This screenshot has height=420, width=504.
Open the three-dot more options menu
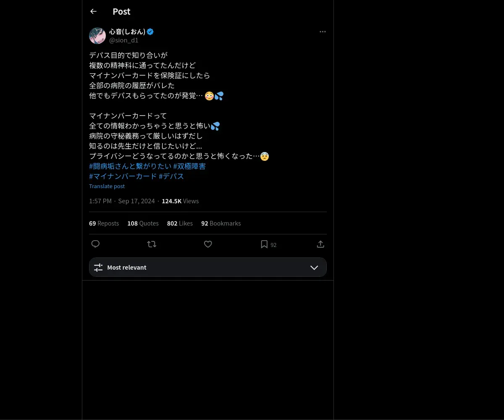(x=323, y=31)
